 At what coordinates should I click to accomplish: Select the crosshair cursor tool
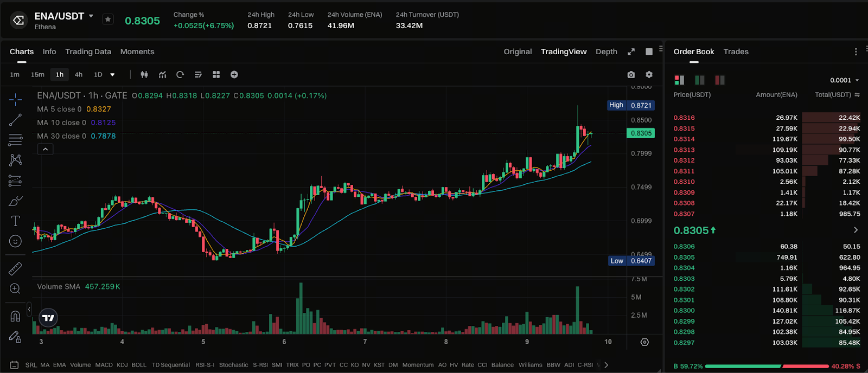[x=15, y=99]
